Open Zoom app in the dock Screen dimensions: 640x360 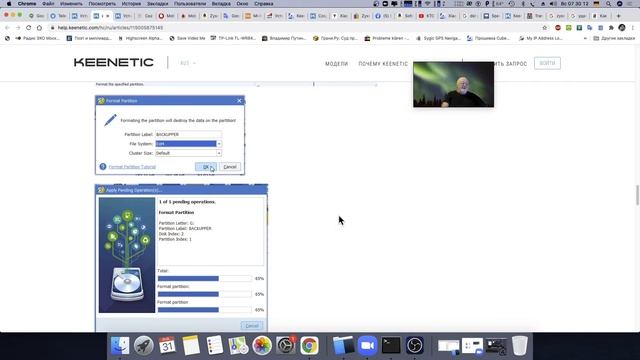(367, 346)
